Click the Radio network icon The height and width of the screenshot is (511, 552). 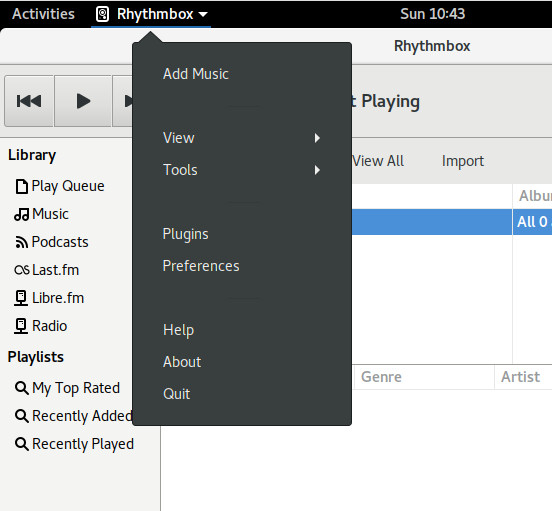coord(21,326)
